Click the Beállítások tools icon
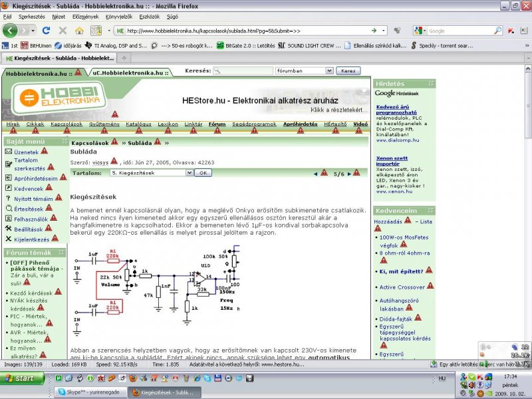The image size is (532, 399). (9, 229)
